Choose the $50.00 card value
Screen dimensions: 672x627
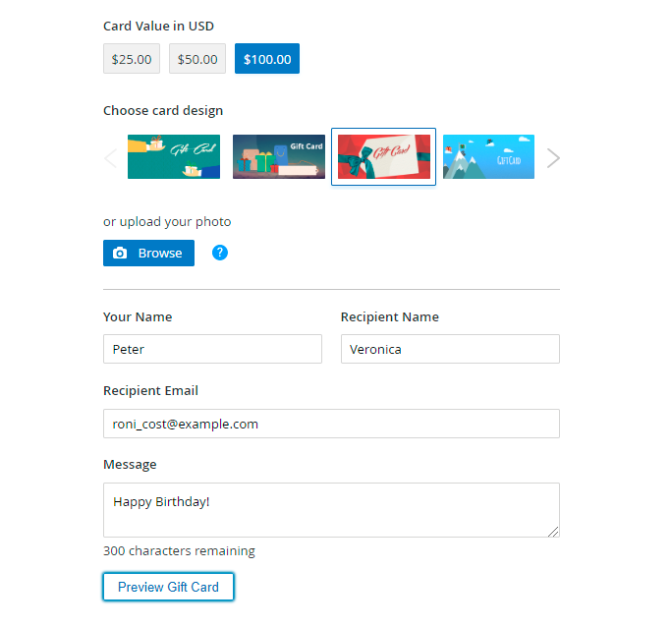tap(197, 59)
